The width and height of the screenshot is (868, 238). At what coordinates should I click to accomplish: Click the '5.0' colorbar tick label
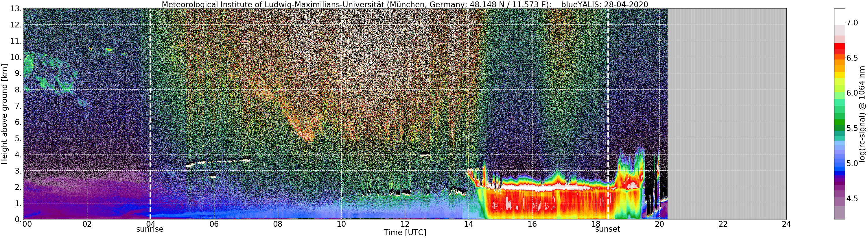pos(852,163)
